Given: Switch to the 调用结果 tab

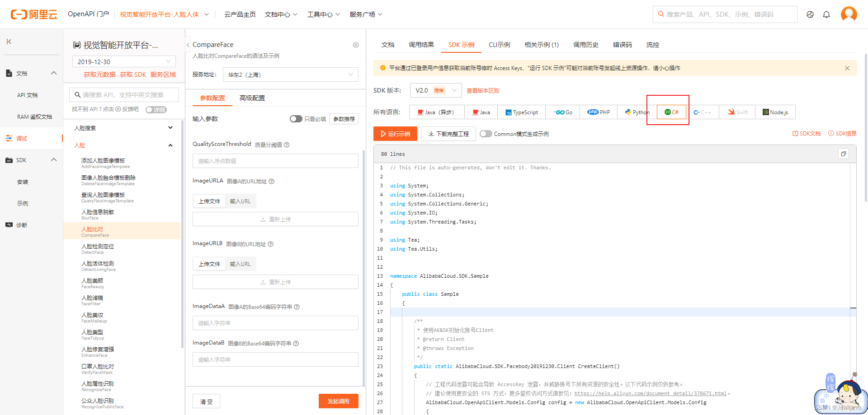Looking at the screenshot, I should (x=421, y=45).
